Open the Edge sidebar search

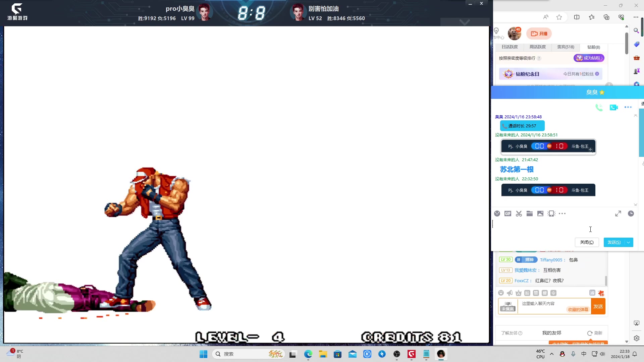tap(636, 31)
